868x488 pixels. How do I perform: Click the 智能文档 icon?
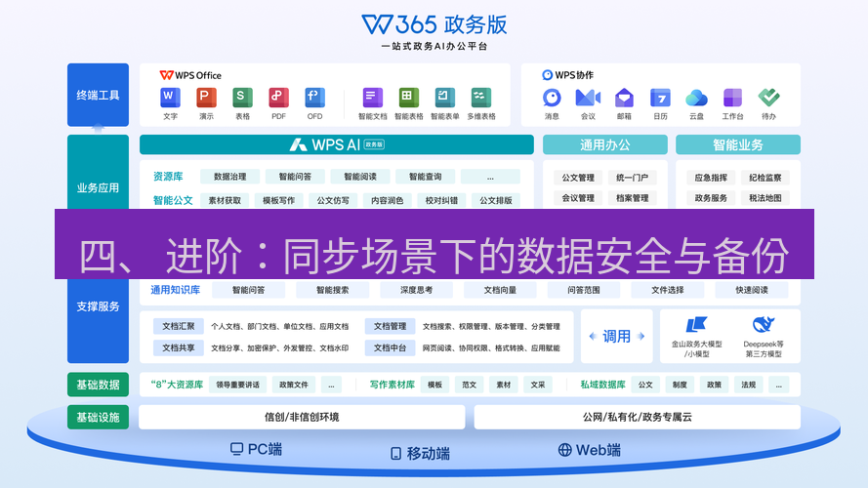373,98
